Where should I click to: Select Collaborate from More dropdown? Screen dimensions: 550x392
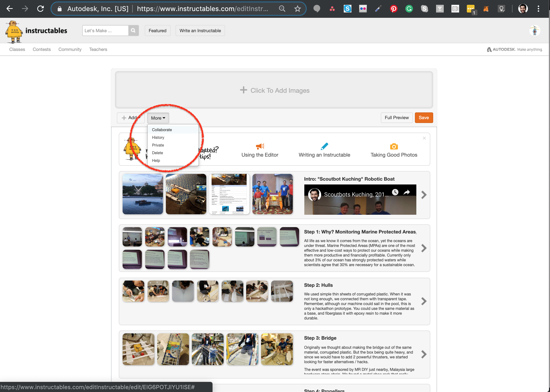pyautogui.click(x=162, y=129)
